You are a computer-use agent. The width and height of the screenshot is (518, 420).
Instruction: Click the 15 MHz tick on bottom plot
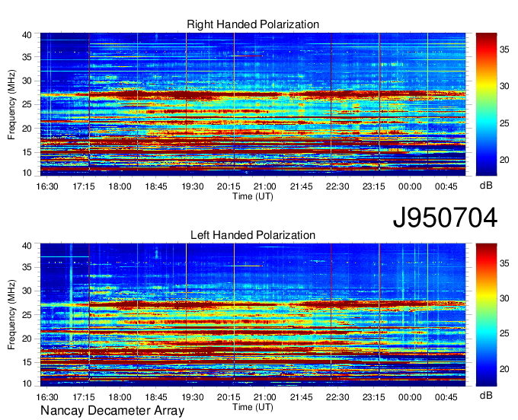coord(27,362)
